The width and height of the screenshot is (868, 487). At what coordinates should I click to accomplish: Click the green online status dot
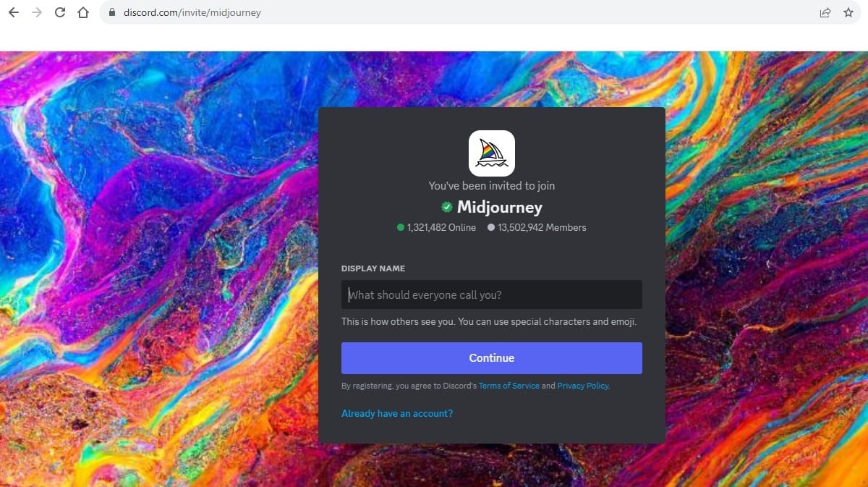pyautogui.click(x=401, y=227)
